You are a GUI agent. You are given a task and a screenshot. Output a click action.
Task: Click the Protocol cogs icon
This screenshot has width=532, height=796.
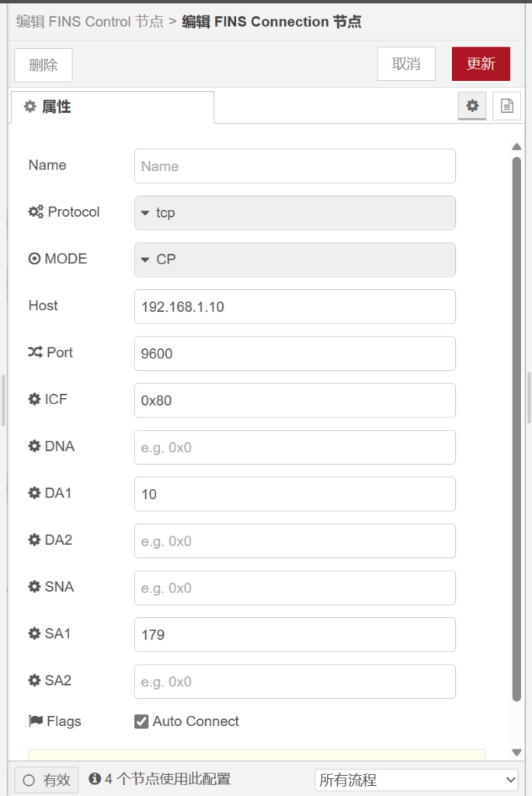pyautogui.click(x=36, y=211)
